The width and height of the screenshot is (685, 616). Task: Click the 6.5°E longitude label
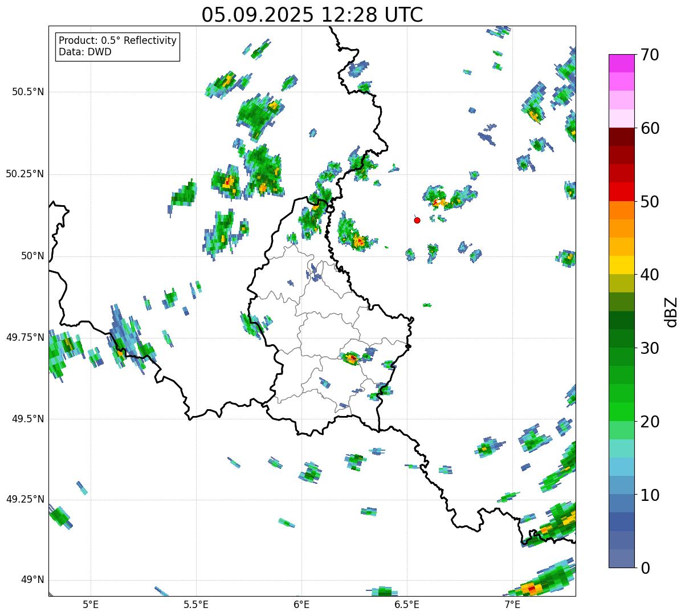[407, 605]
